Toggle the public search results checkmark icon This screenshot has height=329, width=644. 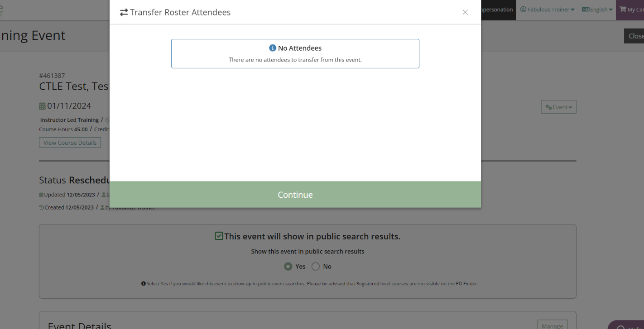(x=219, y=236)
